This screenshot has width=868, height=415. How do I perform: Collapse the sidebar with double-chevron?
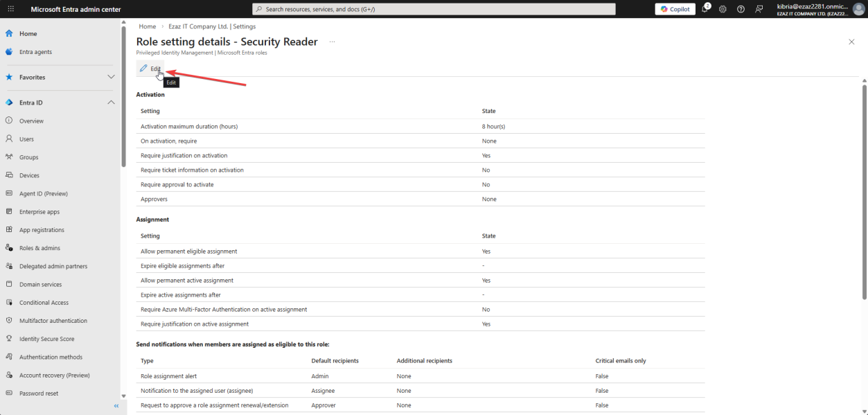116,406
